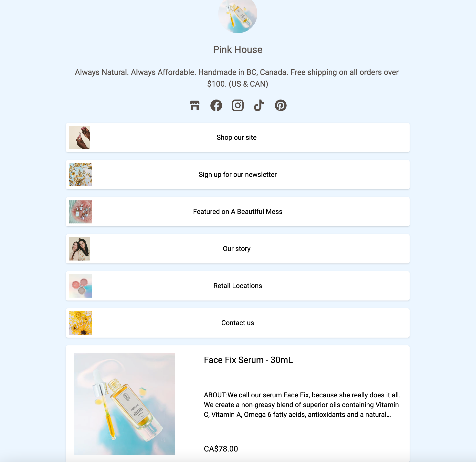Screen dimensions: 476x462
Task: View the Face Fix Serum product image
Action: pos(124,404)
